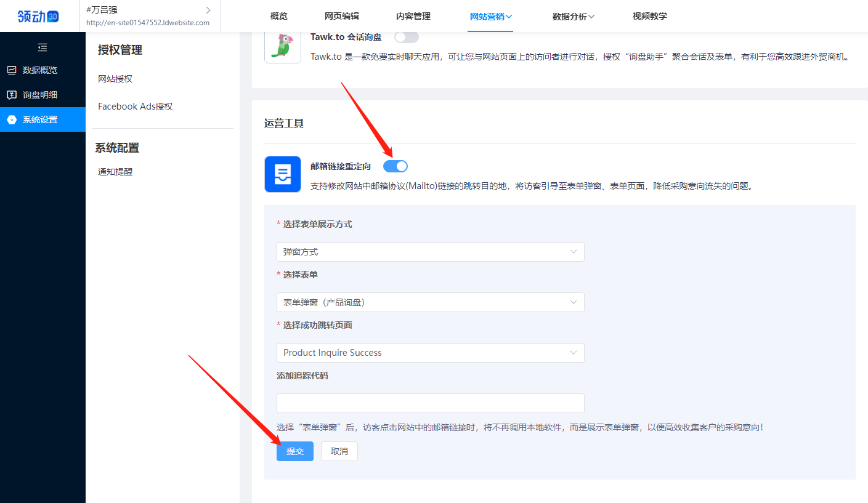Image resolution: width=868 pixels, height=503 pixels.
Task: Open the Product Inquire Success dropdown
Action: click(x=430, y=353)
